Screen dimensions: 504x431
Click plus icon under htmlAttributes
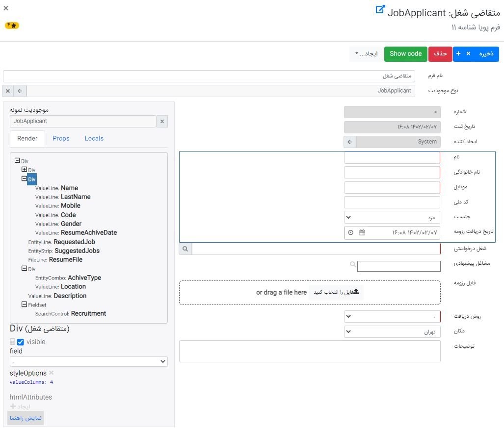click(13, 406)
